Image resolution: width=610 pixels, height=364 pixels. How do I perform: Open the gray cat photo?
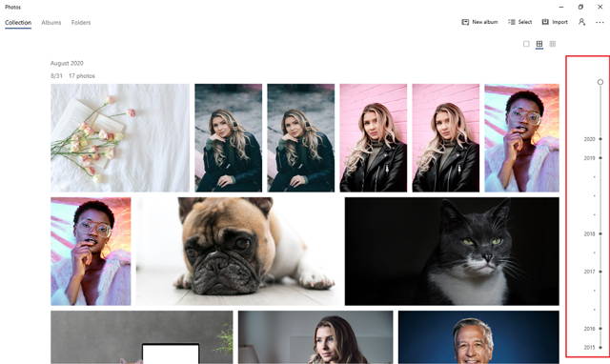click(x=452, y=252)
